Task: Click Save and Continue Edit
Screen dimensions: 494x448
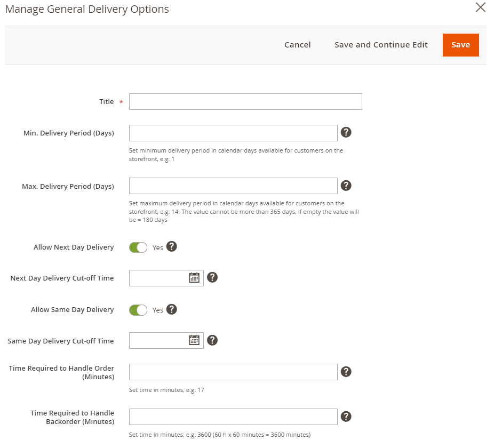Action: (x=381, y=45)
